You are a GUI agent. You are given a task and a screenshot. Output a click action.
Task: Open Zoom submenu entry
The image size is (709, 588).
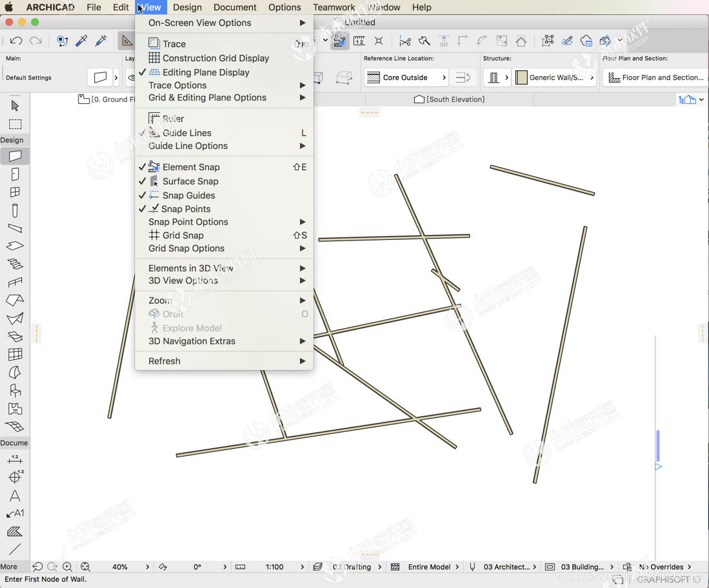point(224,300)
